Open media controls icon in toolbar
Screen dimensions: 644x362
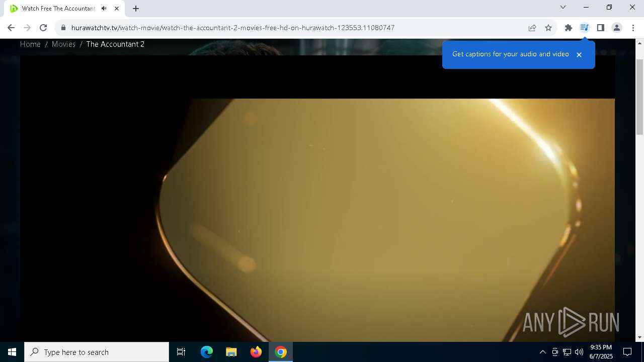click(x=584, y=28)
